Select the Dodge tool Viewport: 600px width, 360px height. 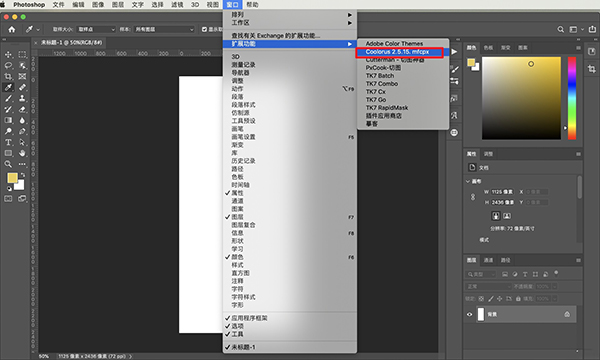point(8,131)
